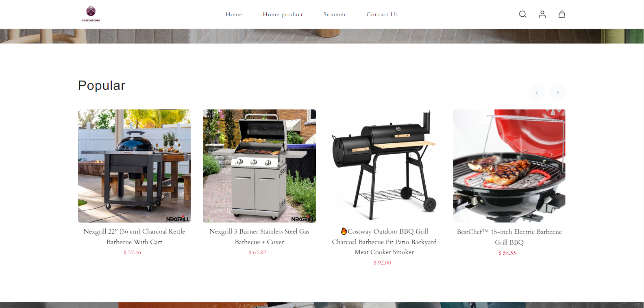Open the Summer menu item

coord(335,14)
